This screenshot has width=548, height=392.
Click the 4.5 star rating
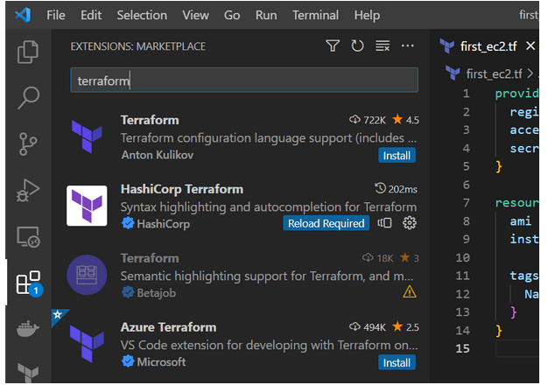406,120
